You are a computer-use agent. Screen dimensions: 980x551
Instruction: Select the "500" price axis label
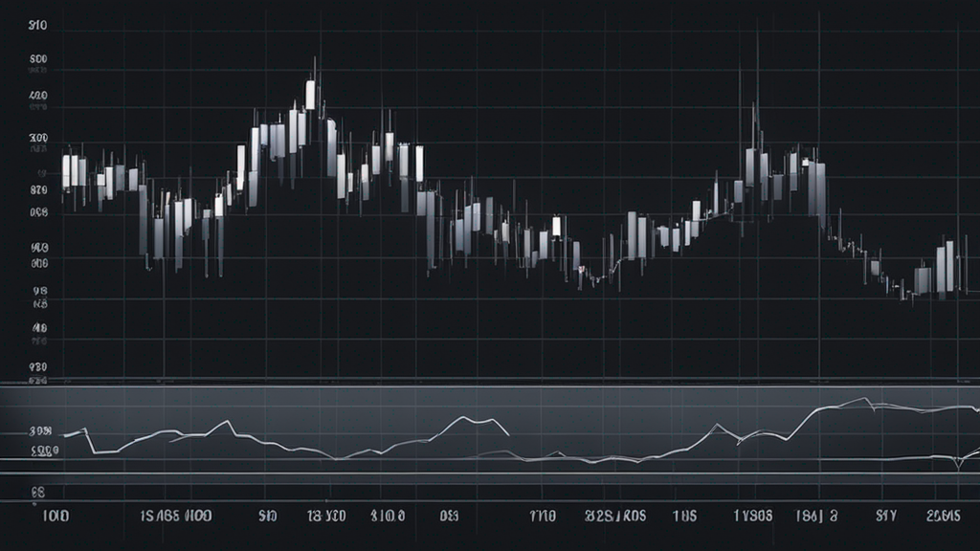[x=39, y=59]
